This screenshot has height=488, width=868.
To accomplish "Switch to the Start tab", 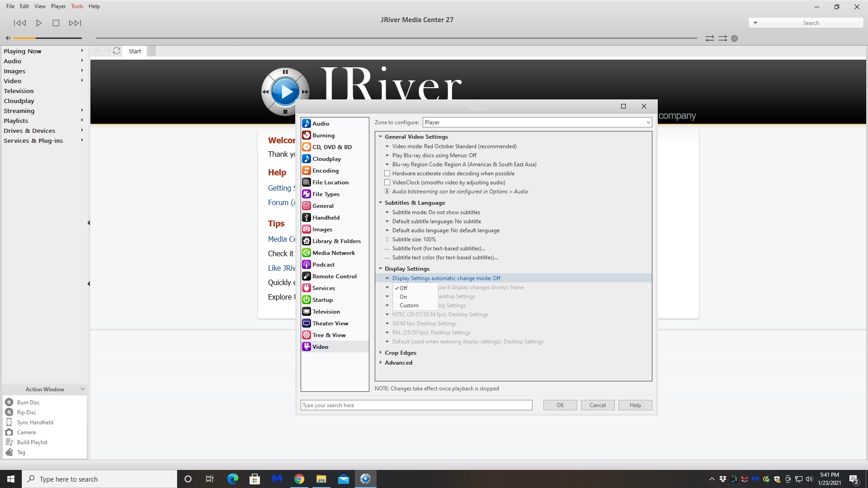I will (135, 51).
